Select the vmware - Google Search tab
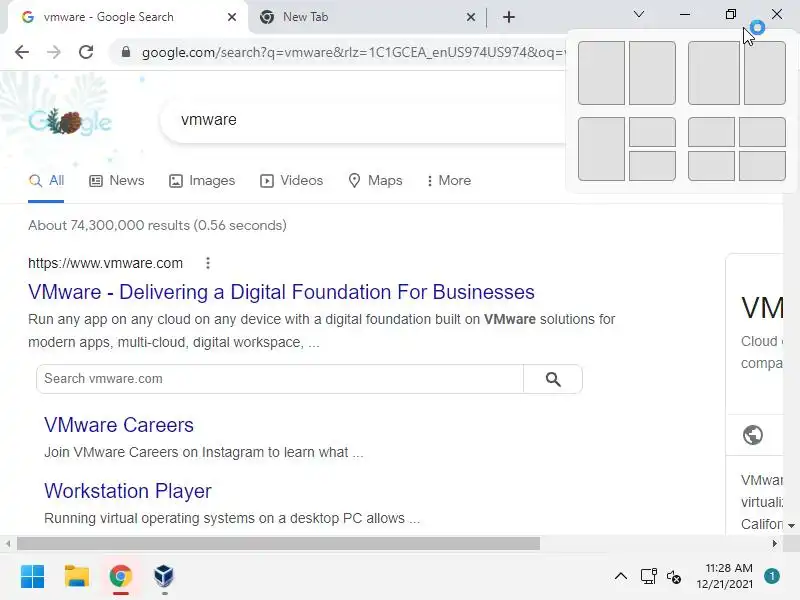This screenshot has height=600, width=800. tap(127, 17)
